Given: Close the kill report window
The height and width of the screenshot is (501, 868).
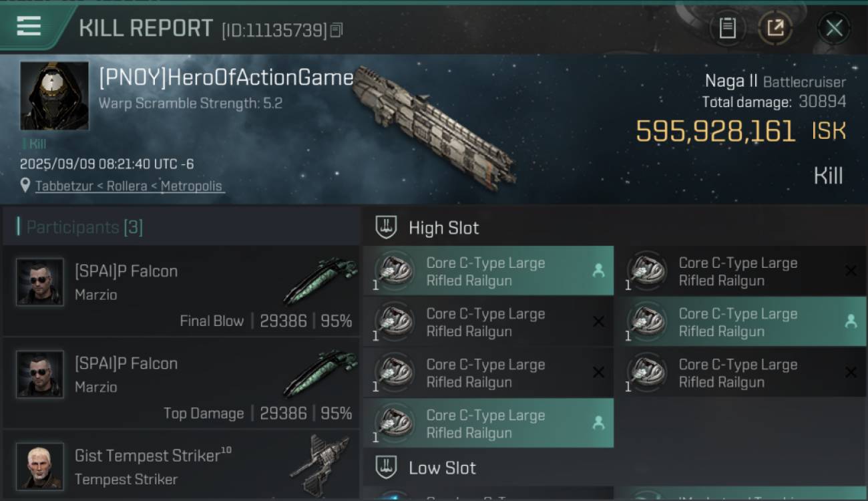Looking at the screenshot, I should click(834, 28).
